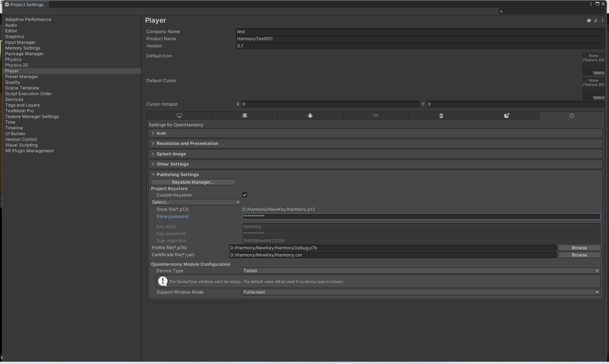Expand Resolution and Presentation section
This screenshot has width=609, height=364.
(x=375, y=143)
